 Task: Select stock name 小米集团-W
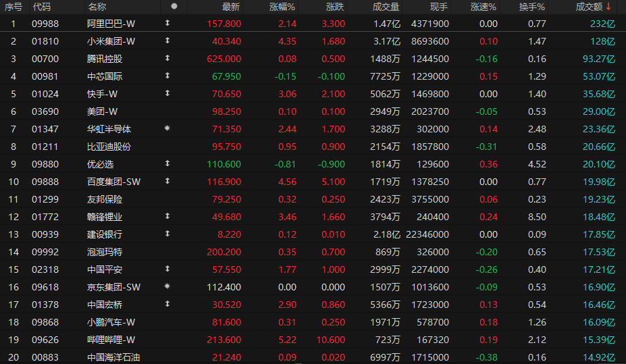(x=111, y=41)
